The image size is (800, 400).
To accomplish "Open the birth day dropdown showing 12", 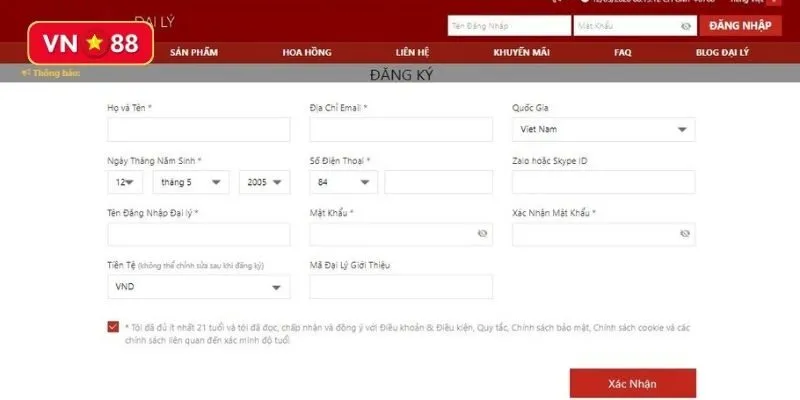I will pyautogui.click(x=125, y=182).
